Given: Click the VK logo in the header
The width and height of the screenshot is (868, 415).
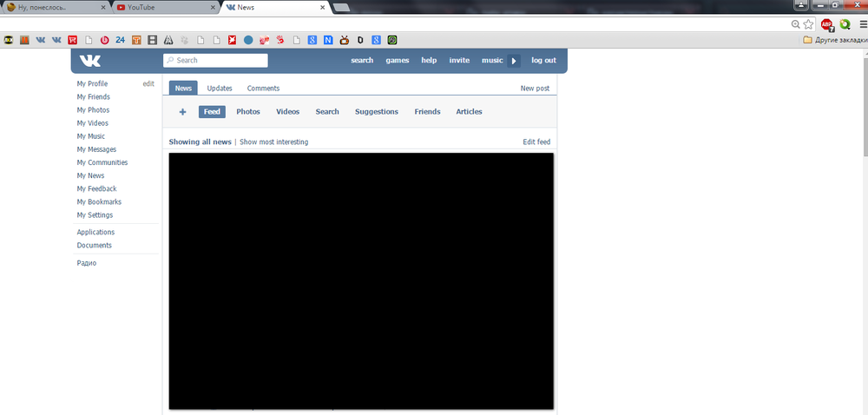Looking at the screenshot, I should [x=90, y=61].
